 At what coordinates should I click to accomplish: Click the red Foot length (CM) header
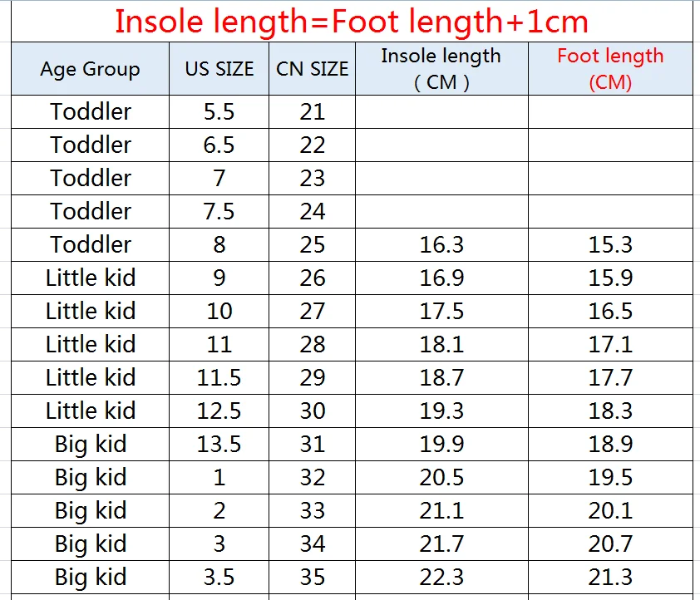click(610, 69)
